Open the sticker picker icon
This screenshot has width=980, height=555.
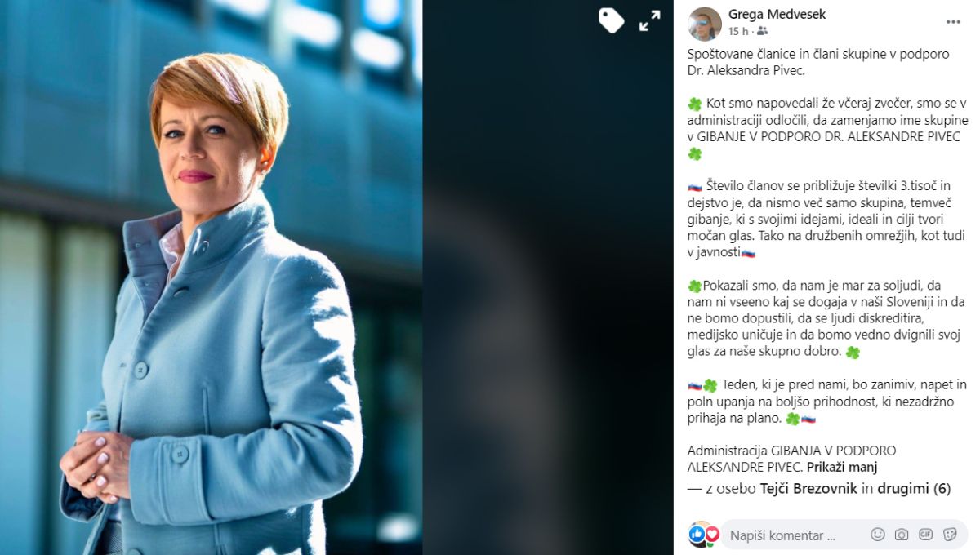[x=950, y=535]
